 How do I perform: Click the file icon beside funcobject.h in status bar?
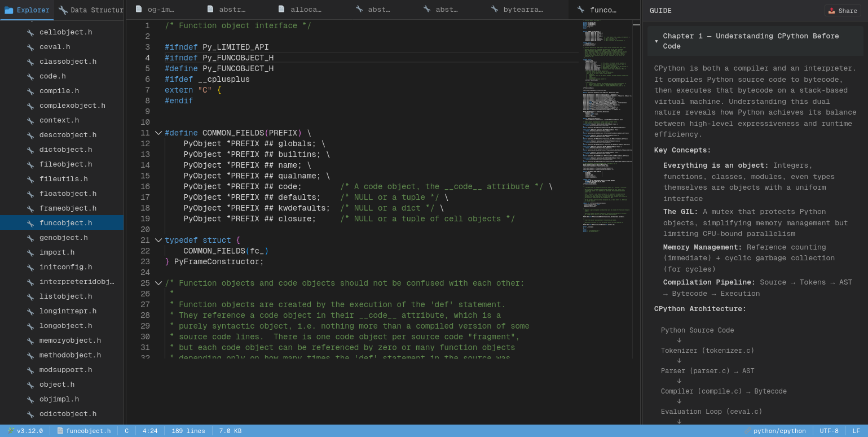60,431
